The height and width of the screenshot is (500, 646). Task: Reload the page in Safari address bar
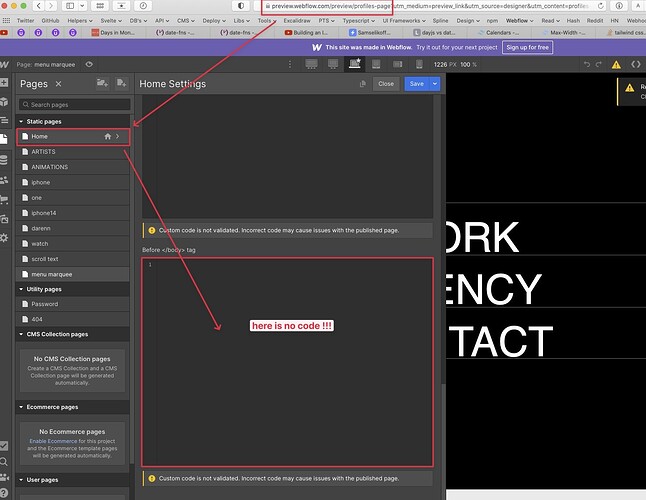[601, 6]
